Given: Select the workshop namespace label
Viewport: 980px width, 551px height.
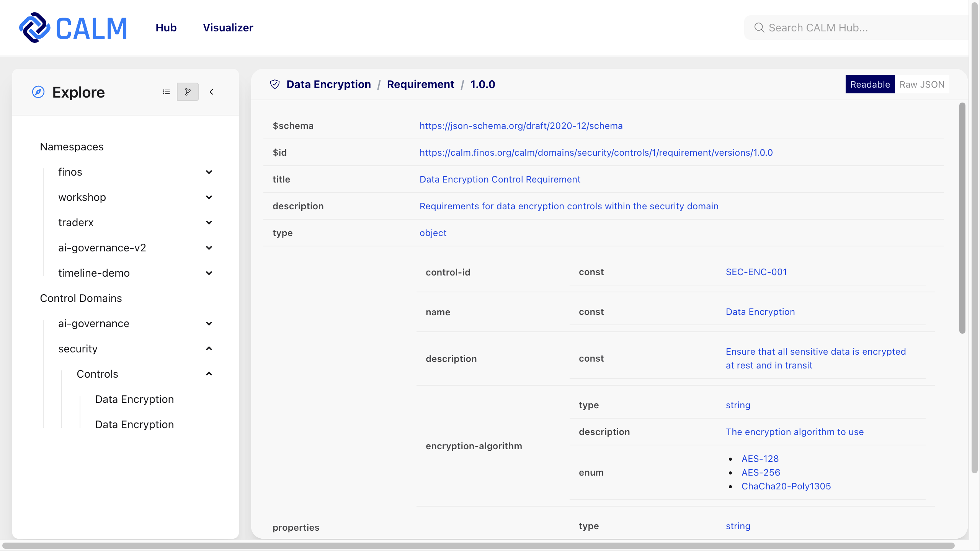Looking at the screenshot, I should (82, 197).
